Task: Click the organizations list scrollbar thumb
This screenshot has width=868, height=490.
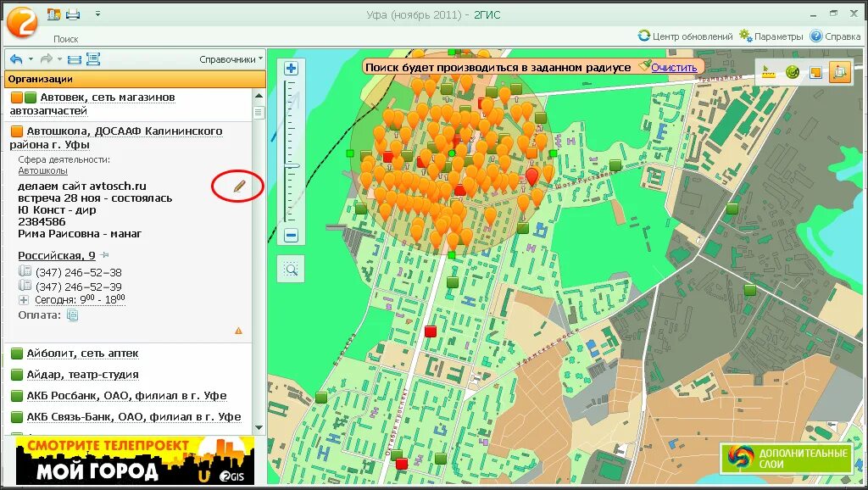Action: pyautogui.click(x=259, y=113)
